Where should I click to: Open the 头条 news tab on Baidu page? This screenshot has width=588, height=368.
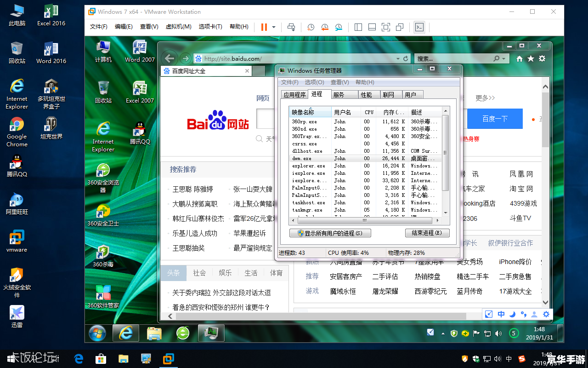coord(173,273)
